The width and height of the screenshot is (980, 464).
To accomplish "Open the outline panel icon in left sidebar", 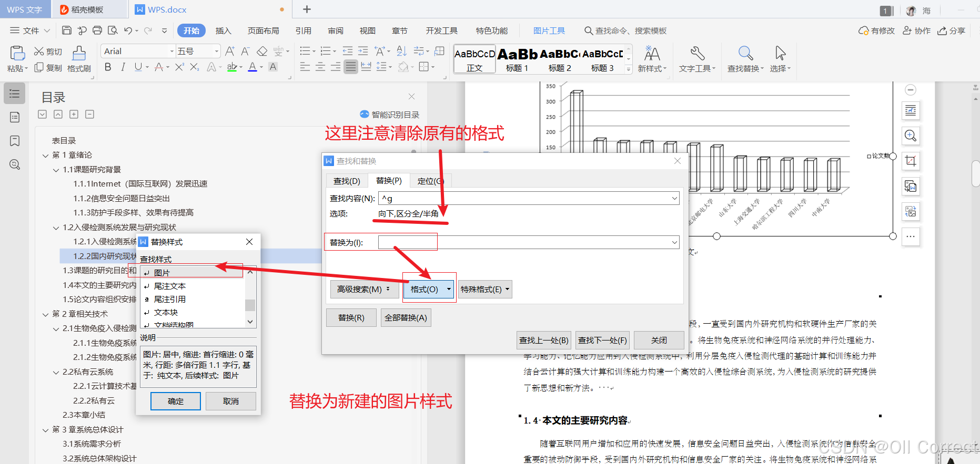I will (x=15, y=94).
